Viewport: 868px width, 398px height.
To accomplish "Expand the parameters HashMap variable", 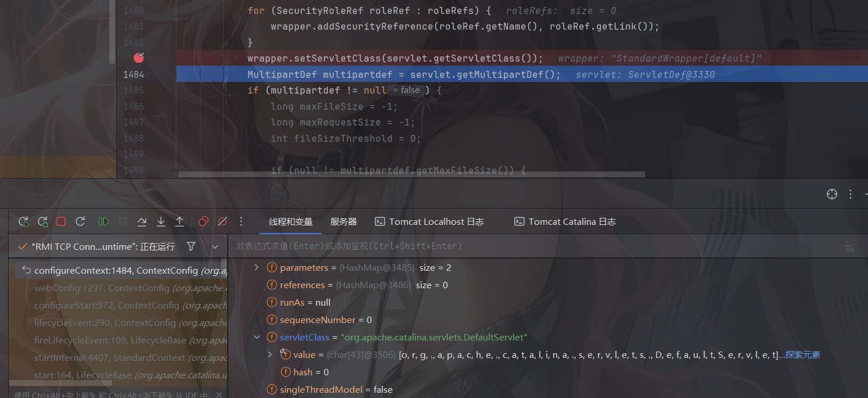I will pos(257,268).
